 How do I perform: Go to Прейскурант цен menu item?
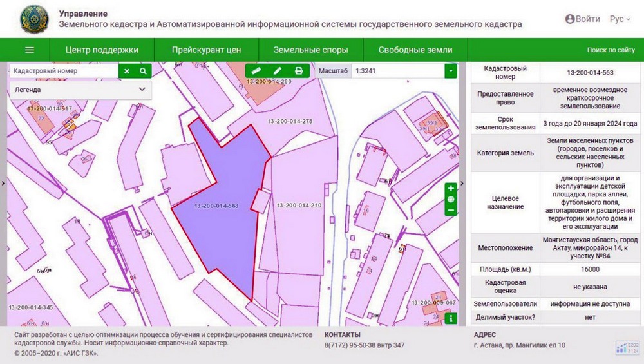[206, 50]
